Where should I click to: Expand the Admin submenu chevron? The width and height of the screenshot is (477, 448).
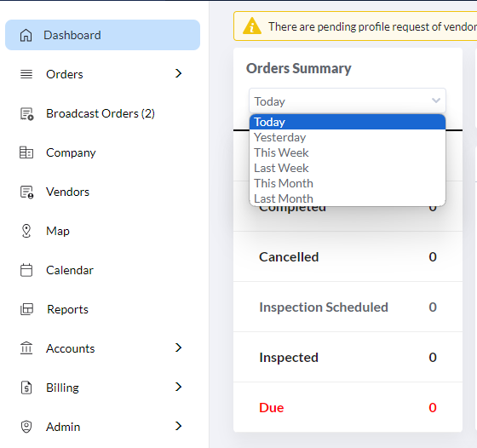coord(179,426)
